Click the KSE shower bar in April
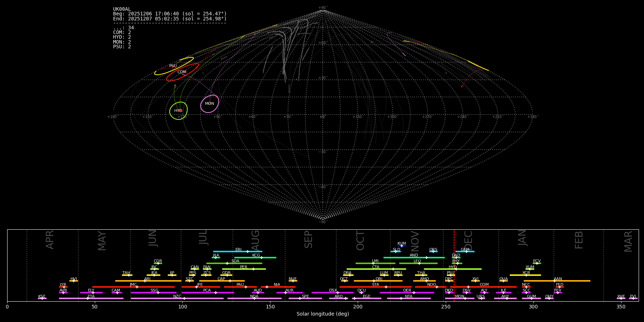This screenshot has width=644, height=322. [x=42, y=298]
